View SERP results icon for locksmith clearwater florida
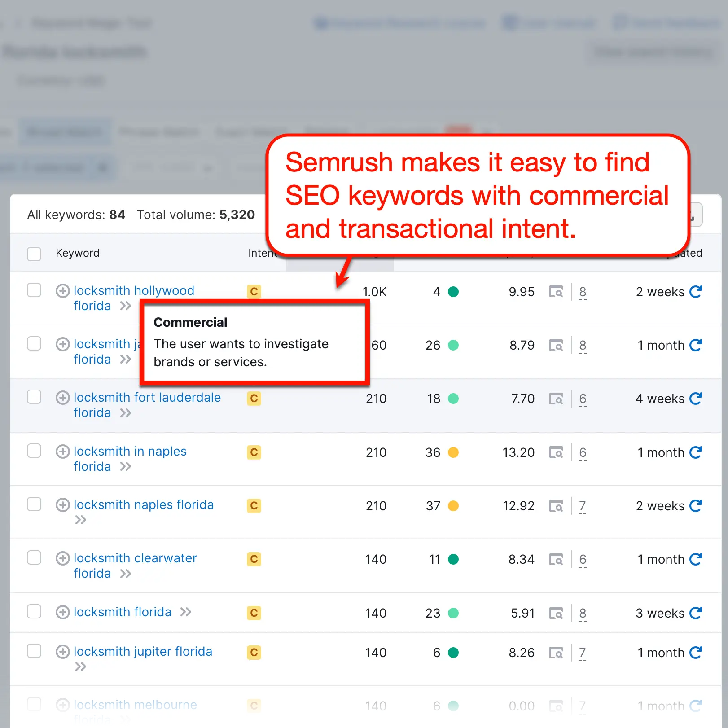 pos(556,559)
